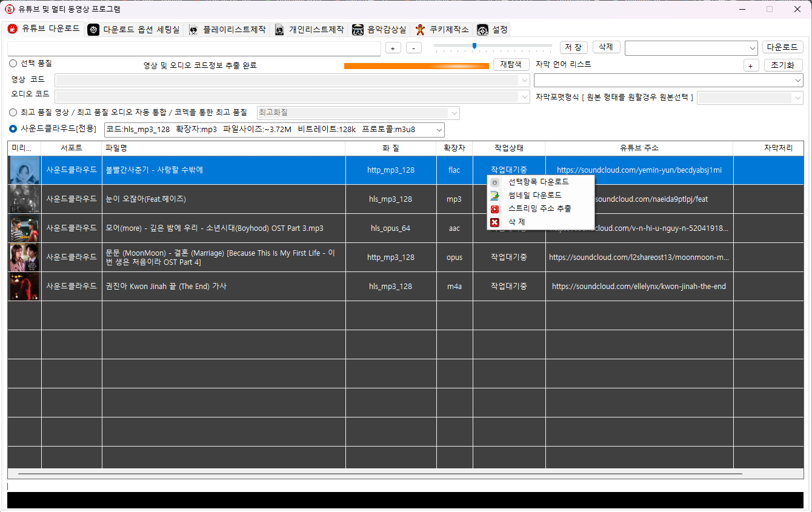Screen dimensions: 812x512
Task: Open the 다운로드 옵션 세팅실 tab
Action: coord(134,30)
